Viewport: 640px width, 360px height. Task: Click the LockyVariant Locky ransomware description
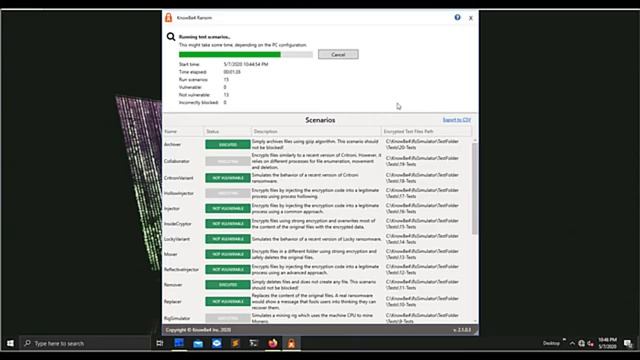click(317, 239)
